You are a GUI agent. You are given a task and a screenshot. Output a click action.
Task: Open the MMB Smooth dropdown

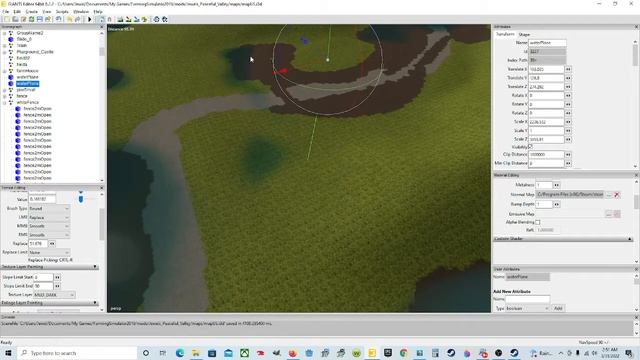49,226
